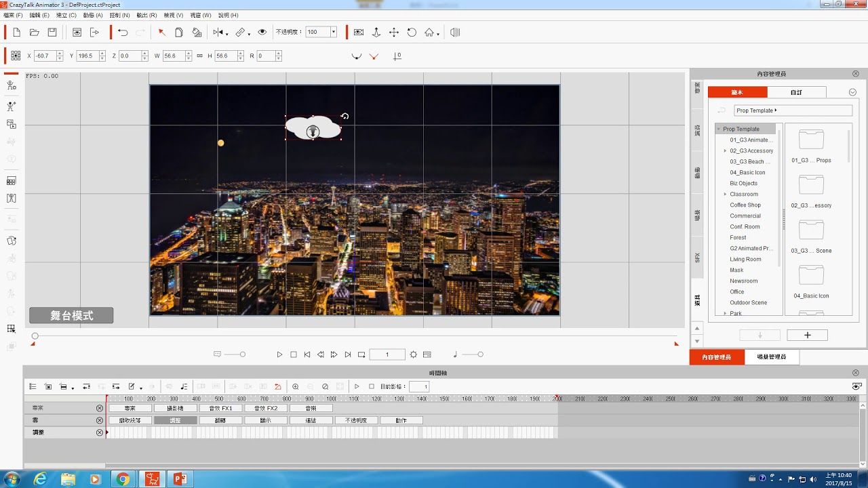Open the 04_Basic Icon folder thumbnail
This screenshot has height=488, width=868.
coord(811,276)
